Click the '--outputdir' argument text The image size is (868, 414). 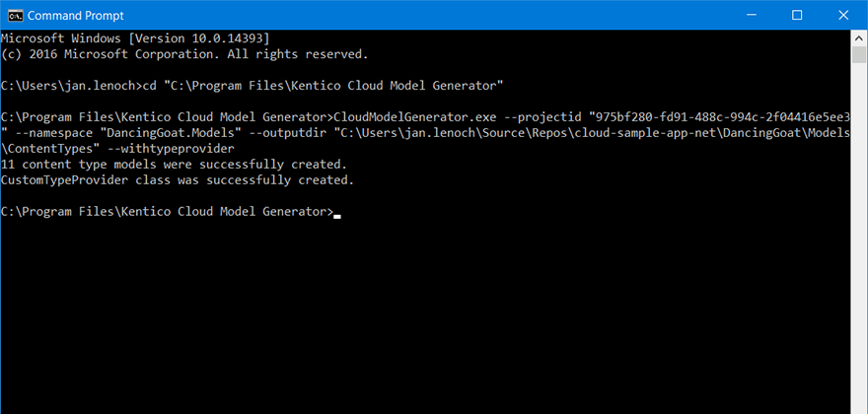coord(287,133)
